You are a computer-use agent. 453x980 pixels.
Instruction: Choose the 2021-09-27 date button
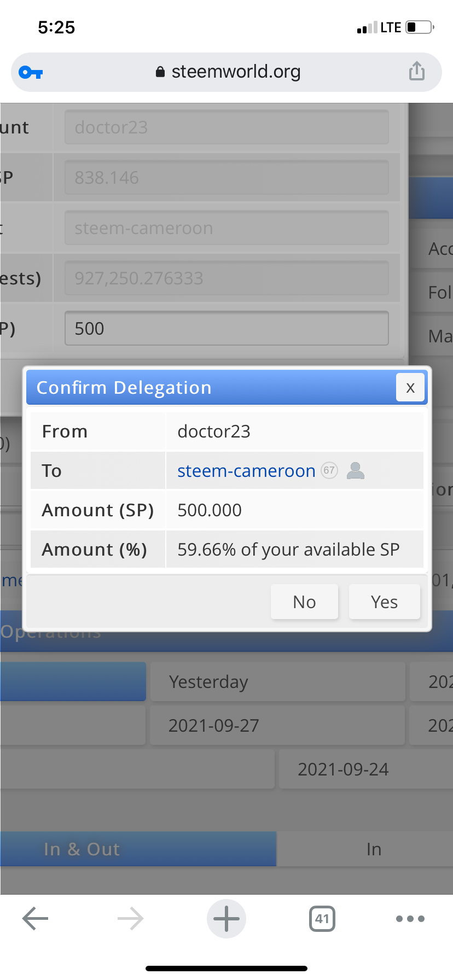click(x=277, y=725)
